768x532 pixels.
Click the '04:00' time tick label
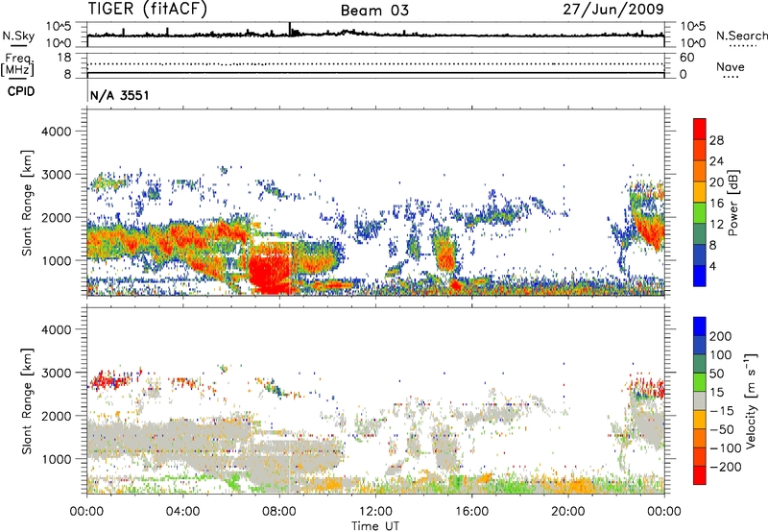click(182, 512)
